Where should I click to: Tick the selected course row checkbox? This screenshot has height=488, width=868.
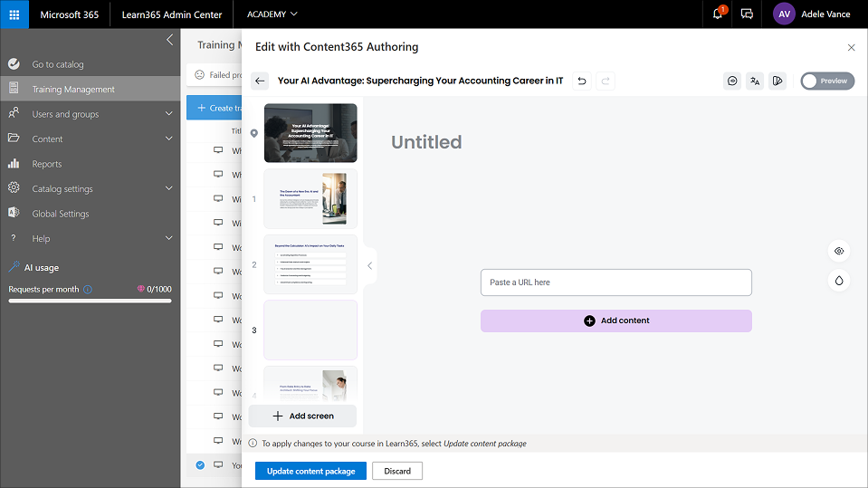[x=200, y=465]
